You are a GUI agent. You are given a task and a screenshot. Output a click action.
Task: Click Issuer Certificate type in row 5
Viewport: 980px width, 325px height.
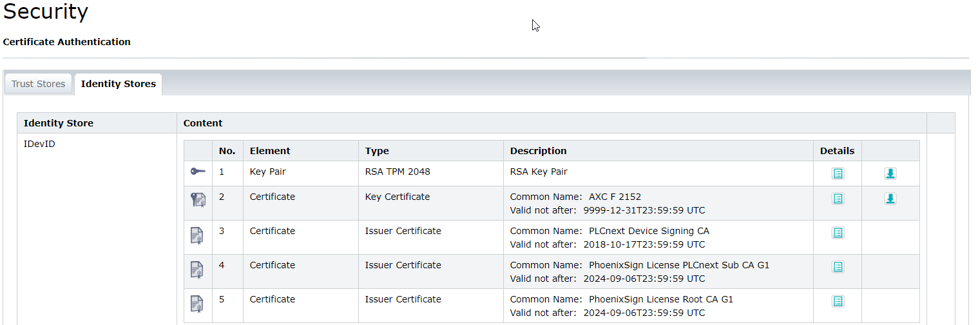pos(403,299)
